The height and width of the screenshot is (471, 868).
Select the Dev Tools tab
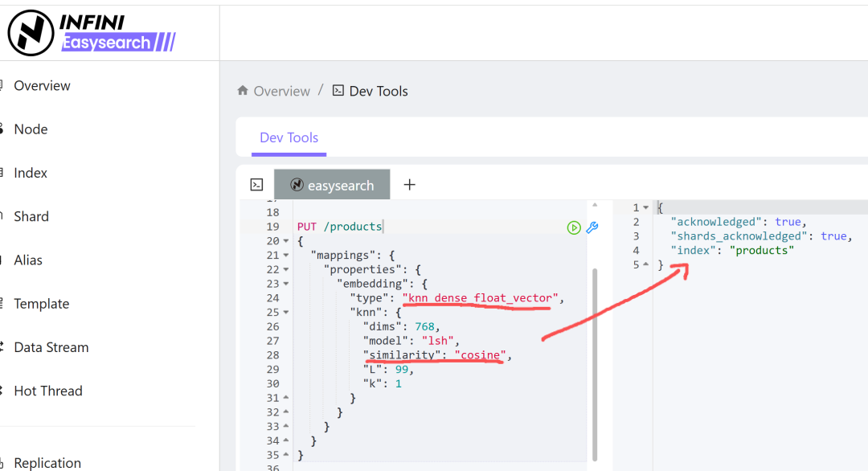click(289, 137)
